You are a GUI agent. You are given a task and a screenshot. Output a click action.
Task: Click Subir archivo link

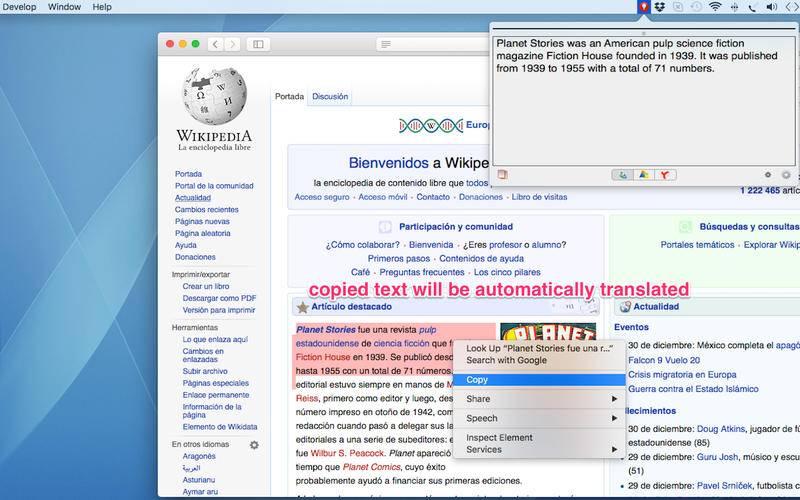205,371
